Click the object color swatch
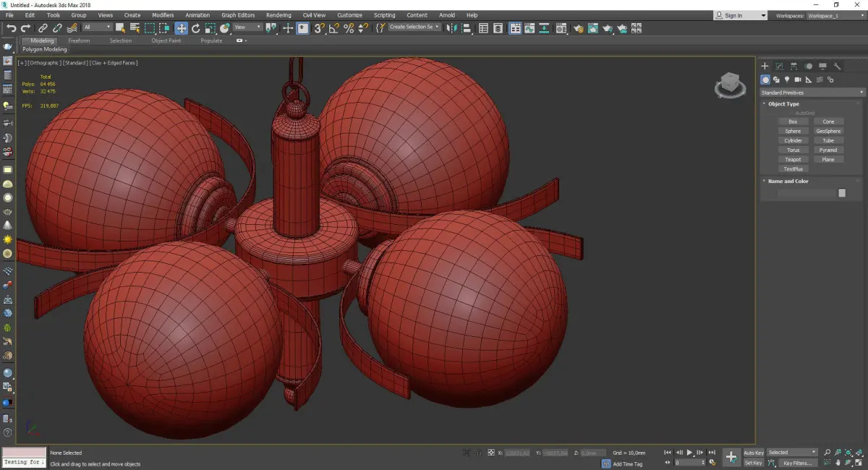The image size is (868, 470). (x=842, y=193)
